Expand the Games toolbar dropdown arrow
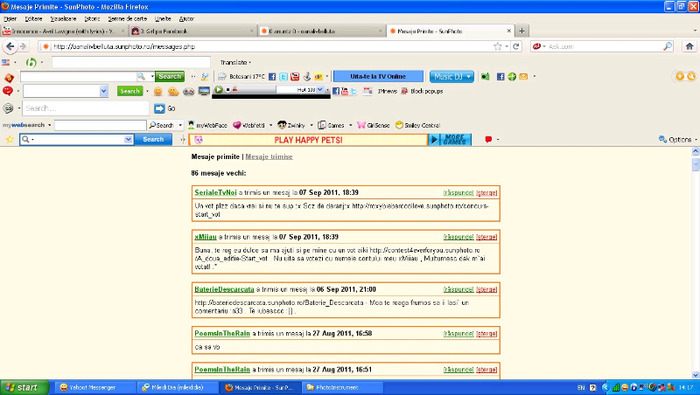 click(350, 125)
